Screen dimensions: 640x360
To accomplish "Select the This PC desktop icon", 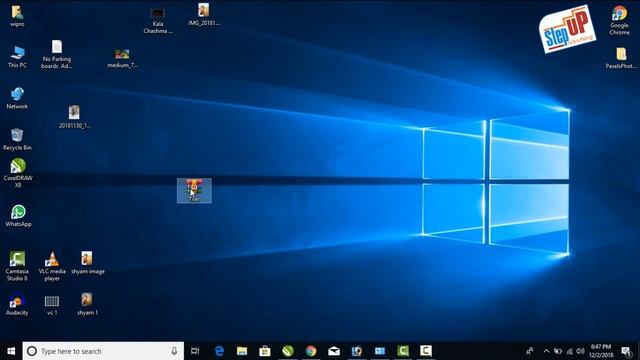I will (17, 56).
